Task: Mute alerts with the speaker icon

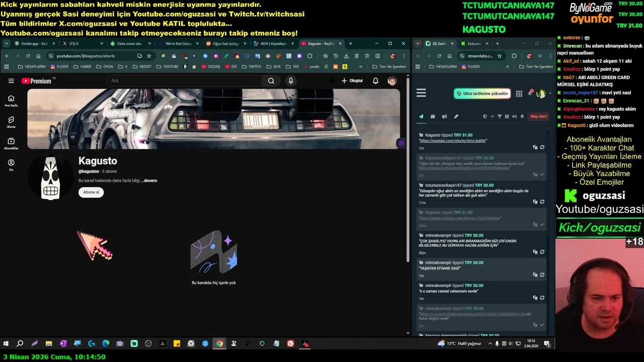Action: (x=514, y=117)
